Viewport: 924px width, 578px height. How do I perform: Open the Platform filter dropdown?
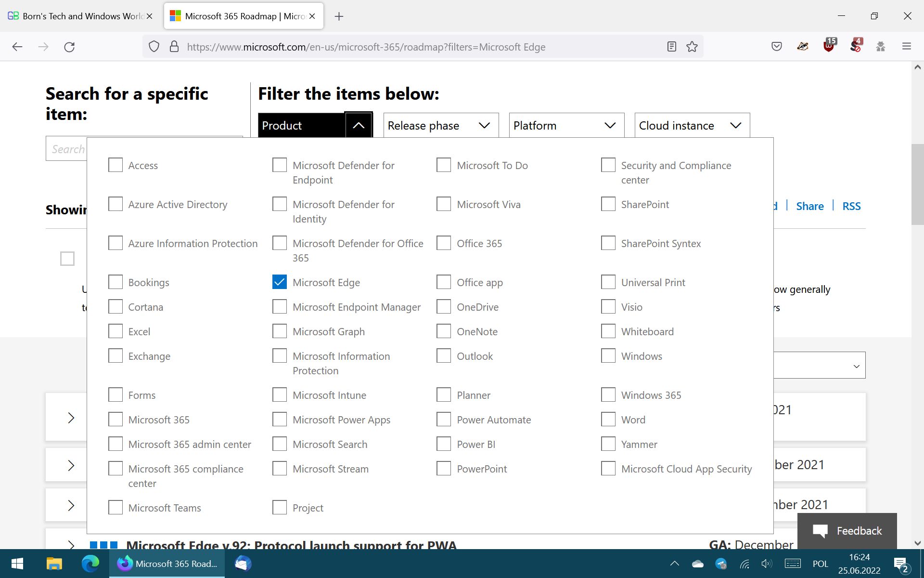[566, 125]
